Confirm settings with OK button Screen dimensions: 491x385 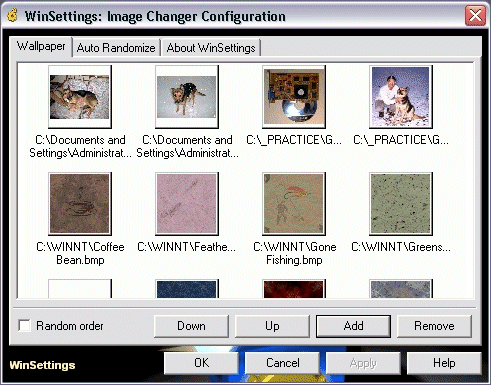(x=201, y=363)
